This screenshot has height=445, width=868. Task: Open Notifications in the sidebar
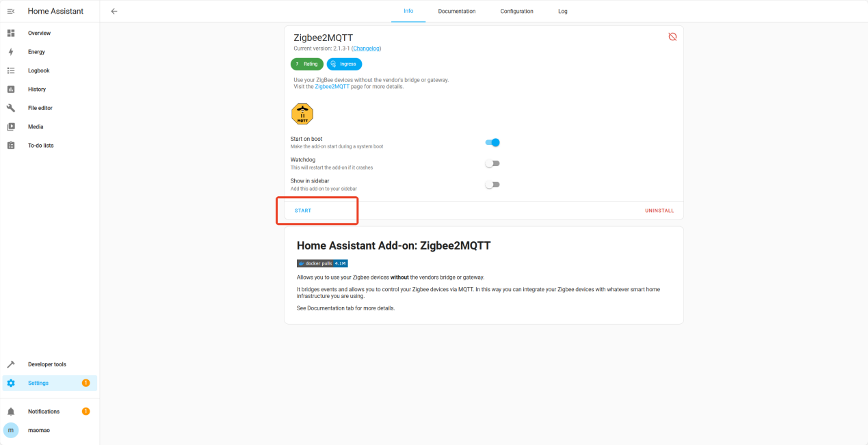click(50, 412)
